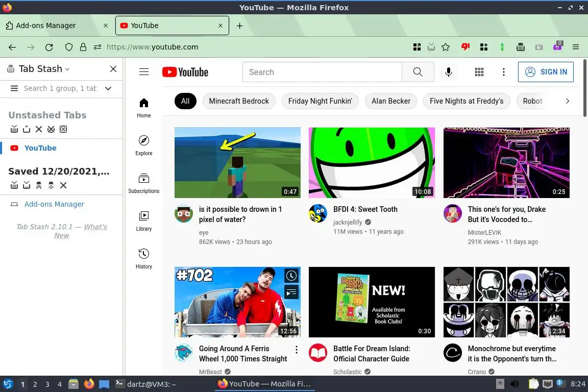588x392 pixels.
Task: Filter by the Alan Becker chip
Action: pos(391,101)
